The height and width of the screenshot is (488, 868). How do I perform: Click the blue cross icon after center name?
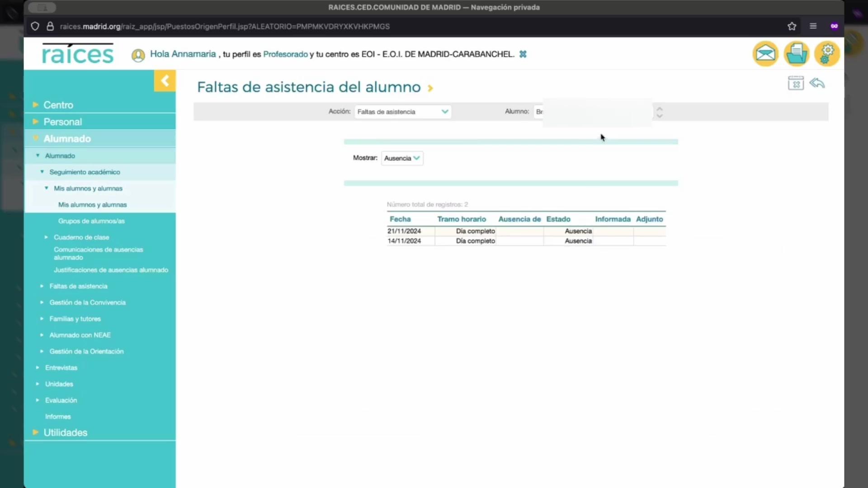pyautogui.click(x=523, y=54)
